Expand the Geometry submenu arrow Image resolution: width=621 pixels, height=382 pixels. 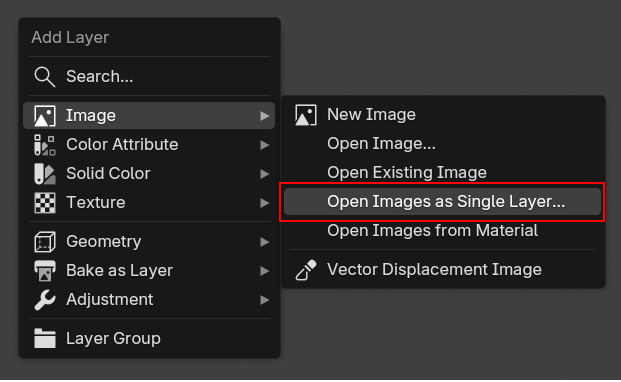tap(264, 242)
